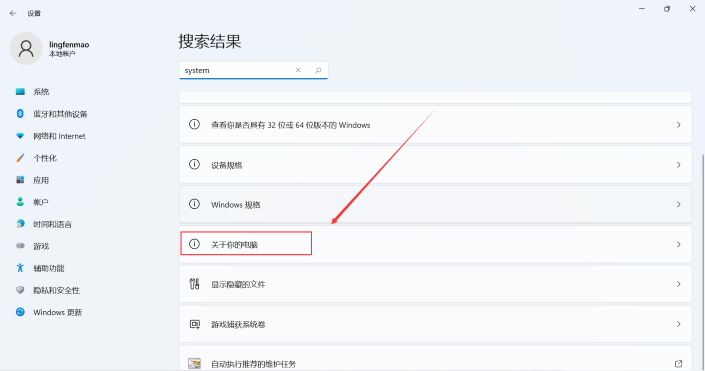Click the 个性化 paintbrush icon
The width and height of the screenshot is (705, 371).
20,158
